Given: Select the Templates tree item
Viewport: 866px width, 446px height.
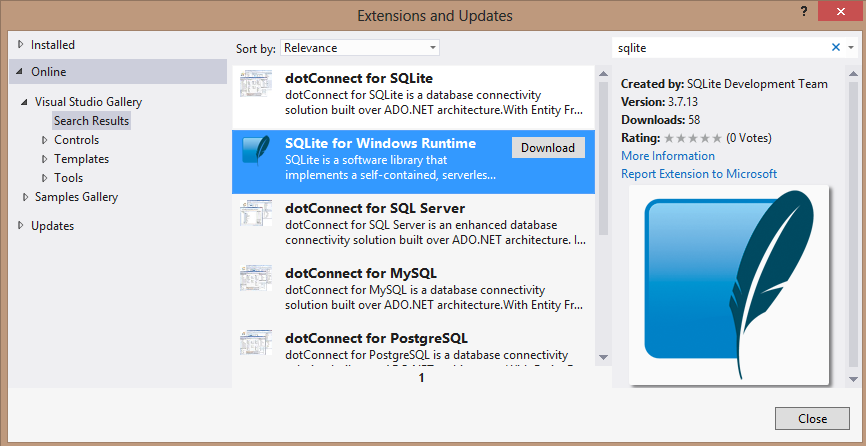Looking at the screenshot, I should click(x=82, y=159).
